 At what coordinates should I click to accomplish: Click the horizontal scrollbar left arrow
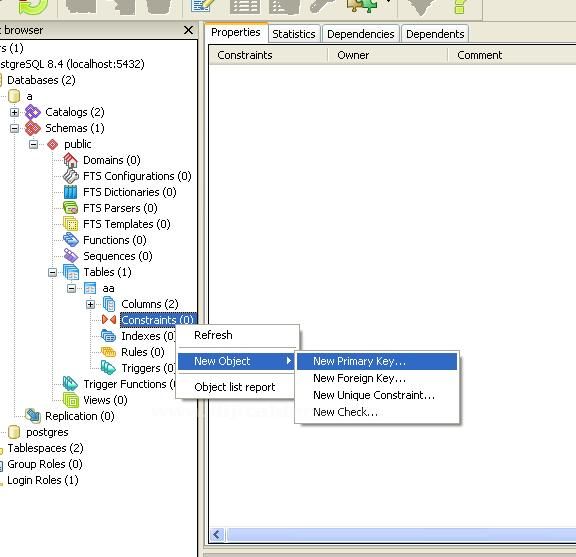click(x=217, y=535)
